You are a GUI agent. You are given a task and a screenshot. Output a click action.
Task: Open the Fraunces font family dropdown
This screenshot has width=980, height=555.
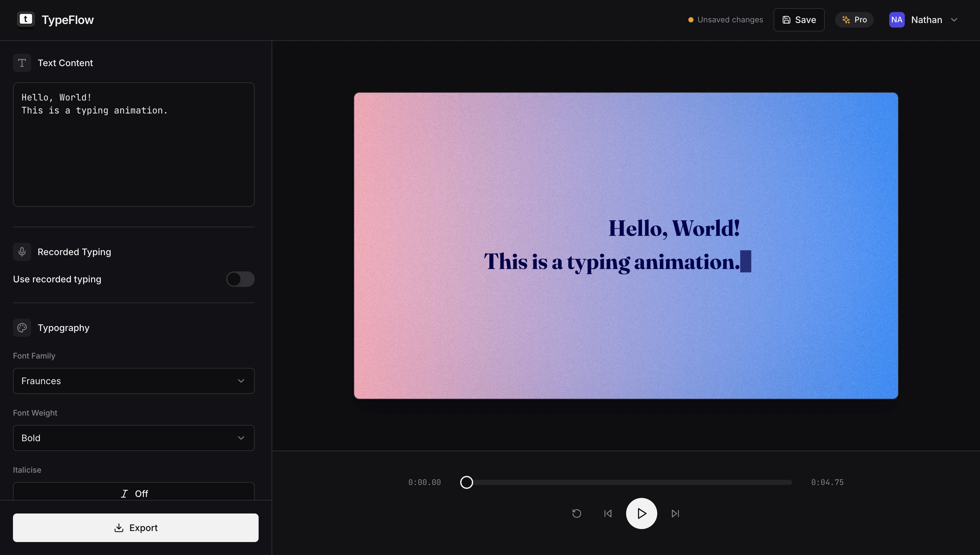[134, 381]
